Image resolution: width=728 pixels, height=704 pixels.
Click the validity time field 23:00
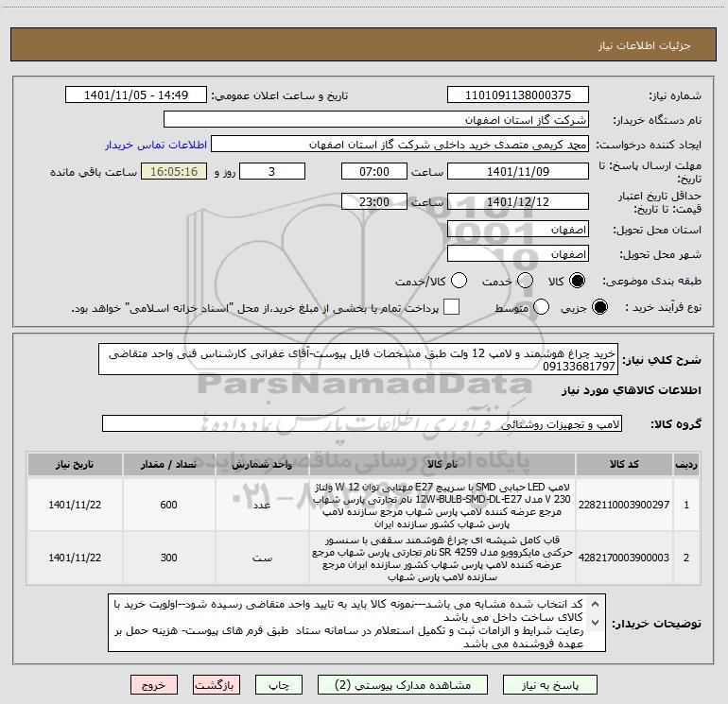(x=374, y=201)
